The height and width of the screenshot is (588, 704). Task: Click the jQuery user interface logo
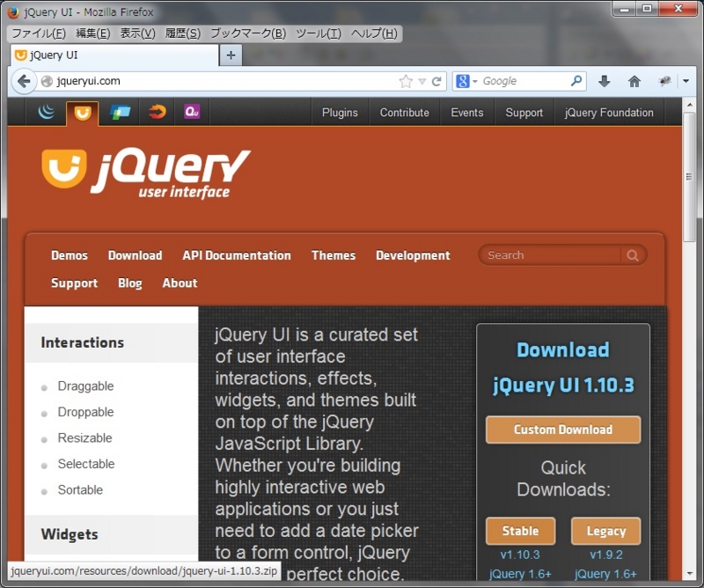(146, 173)
